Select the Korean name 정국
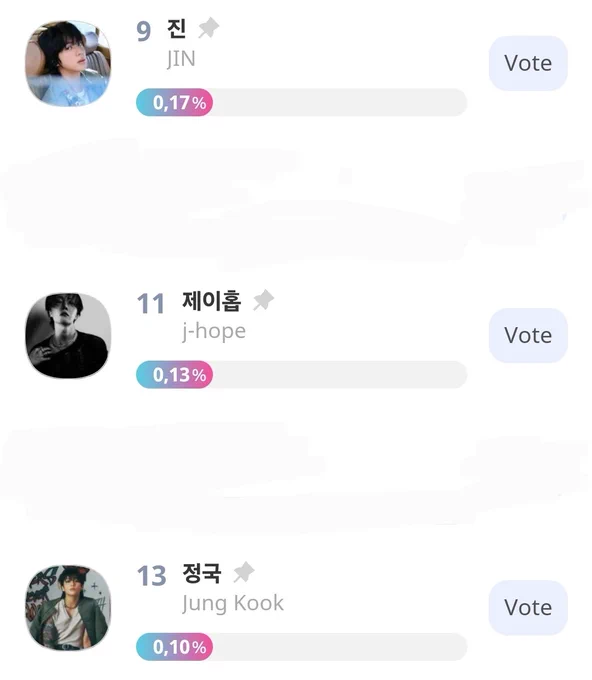592x680 pixels. (202, 573)
